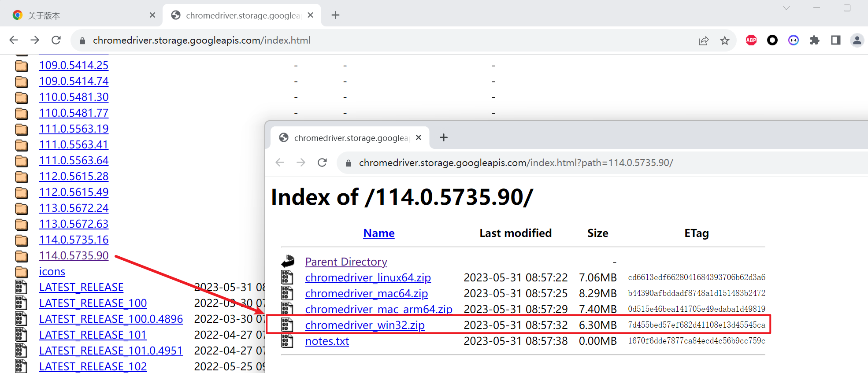
Task: Open the ABP Adblock Plus extension
Action: [751, 40]
